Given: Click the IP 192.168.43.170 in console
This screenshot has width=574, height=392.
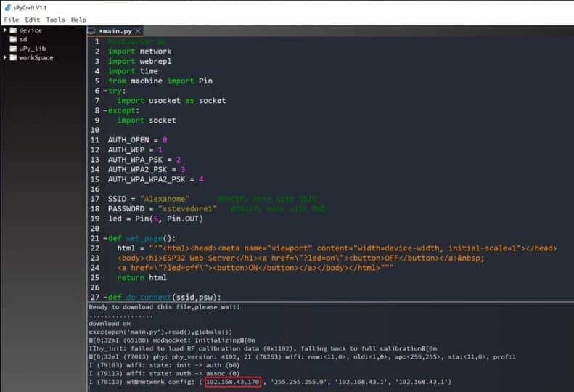Looking at the screenshot, I should click(x=232, y=382).
